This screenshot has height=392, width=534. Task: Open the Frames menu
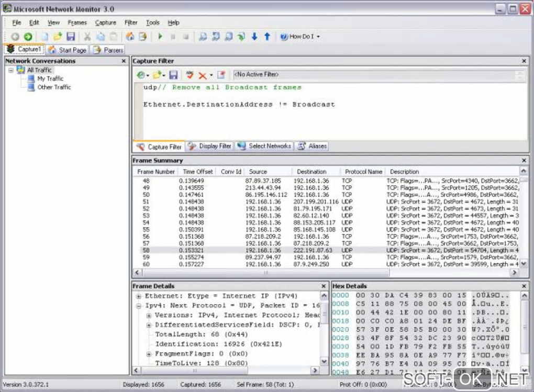[x=77, y=23]
